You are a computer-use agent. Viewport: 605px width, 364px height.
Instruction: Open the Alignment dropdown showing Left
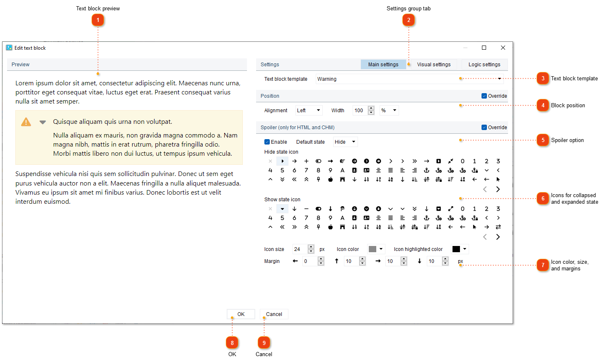click(x=309, y=110)
